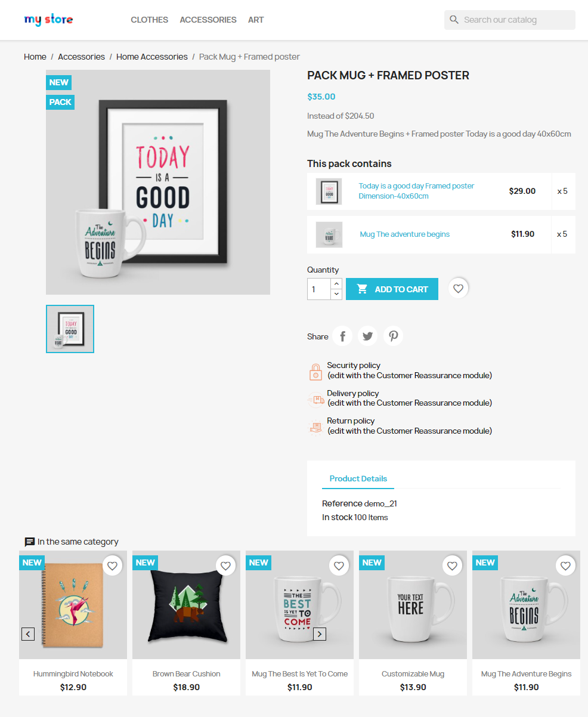Click the search magnifier icon

coord(454,20)
